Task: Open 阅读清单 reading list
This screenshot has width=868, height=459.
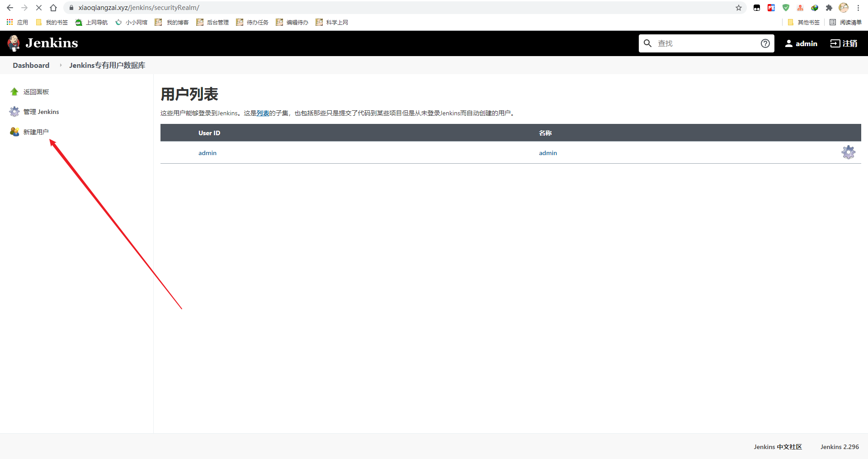Action: [845, 22]
